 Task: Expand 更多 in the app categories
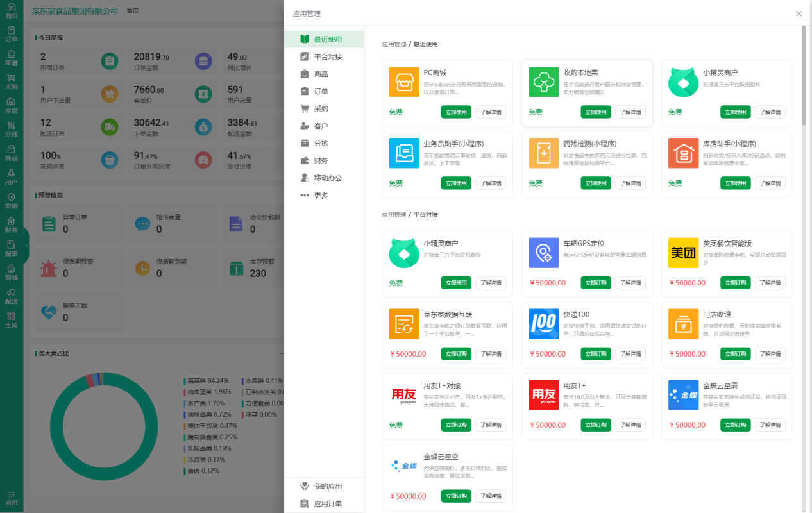point(321,195)
